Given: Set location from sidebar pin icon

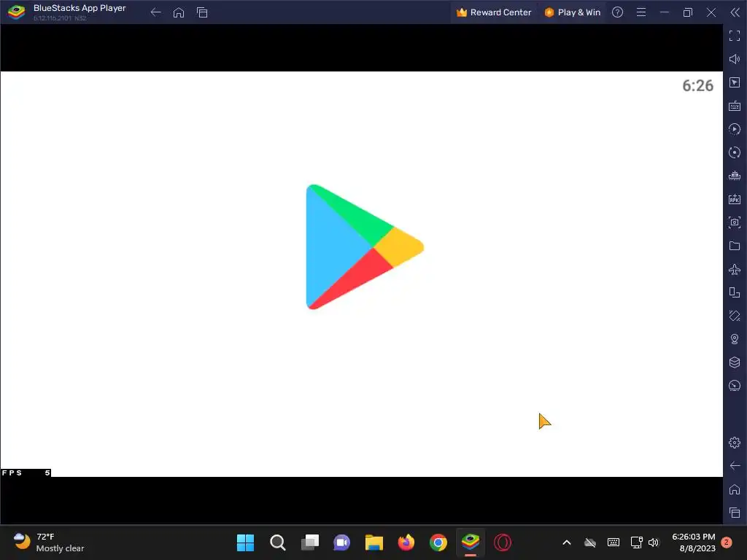Looking at the screenshot, I should (x=735, y=339).
